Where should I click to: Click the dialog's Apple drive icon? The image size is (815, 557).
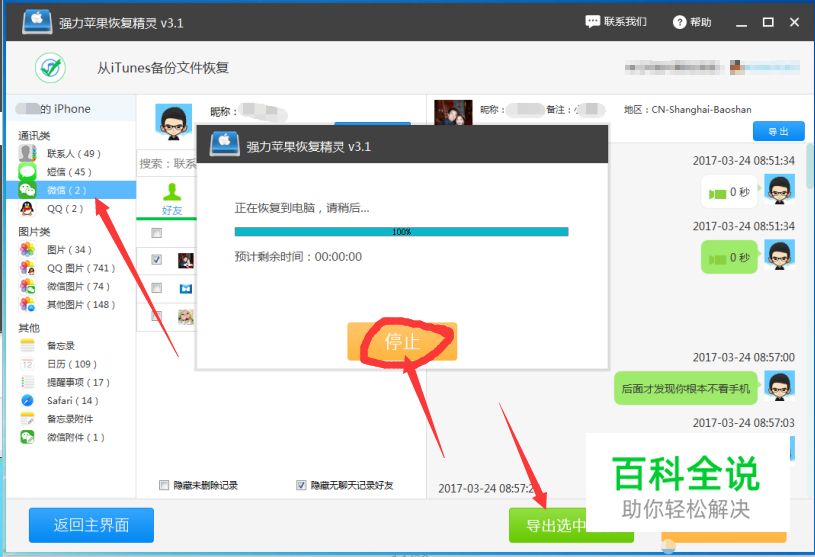[225, 144]
